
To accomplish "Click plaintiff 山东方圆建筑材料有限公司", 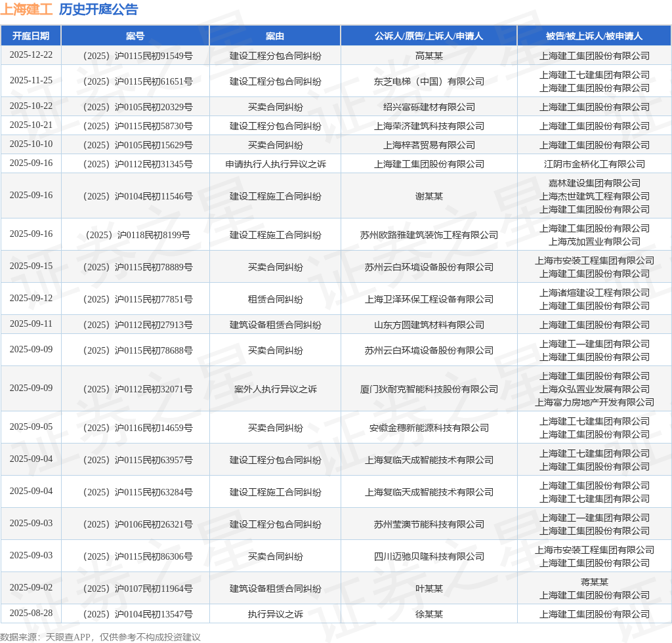I will tap(429, 325).
